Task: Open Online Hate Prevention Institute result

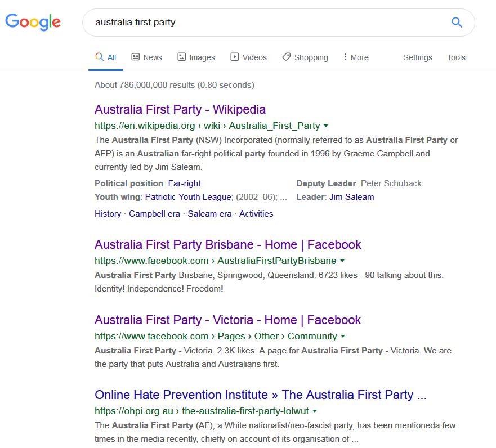Action: point(260,395)
